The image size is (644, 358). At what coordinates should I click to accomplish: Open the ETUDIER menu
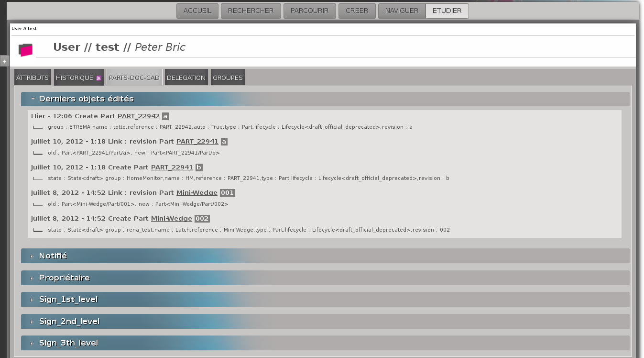pos(447,11)
